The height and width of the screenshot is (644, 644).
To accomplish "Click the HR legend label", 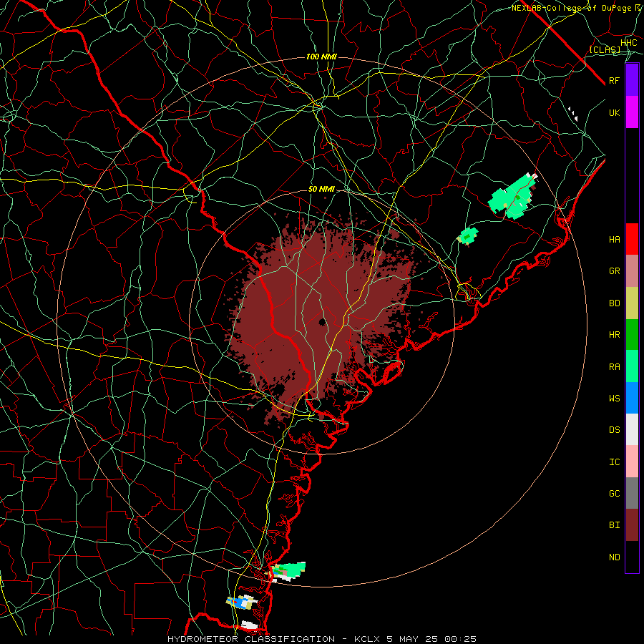I will [614, 335].
